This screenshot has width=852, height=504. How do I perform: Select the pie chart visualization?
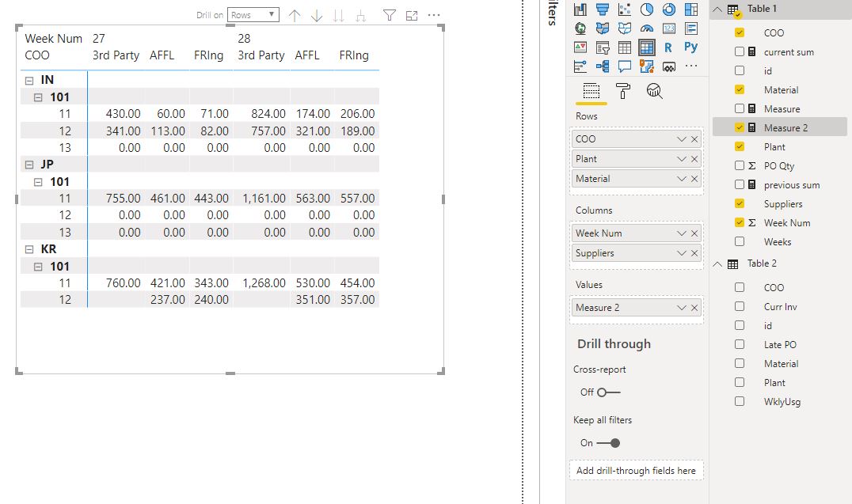click(x=647, y=9)
